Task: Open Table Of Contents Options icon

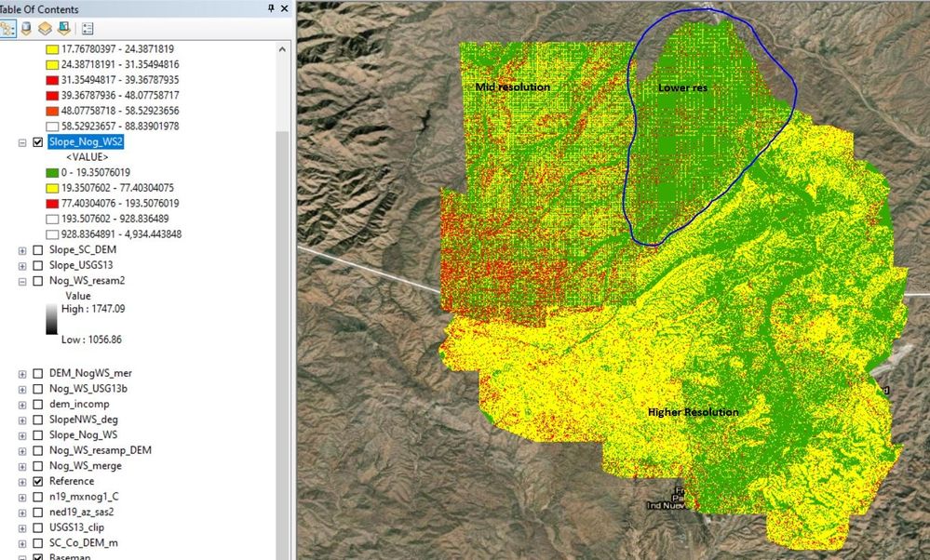Action: tap(88, 29)
